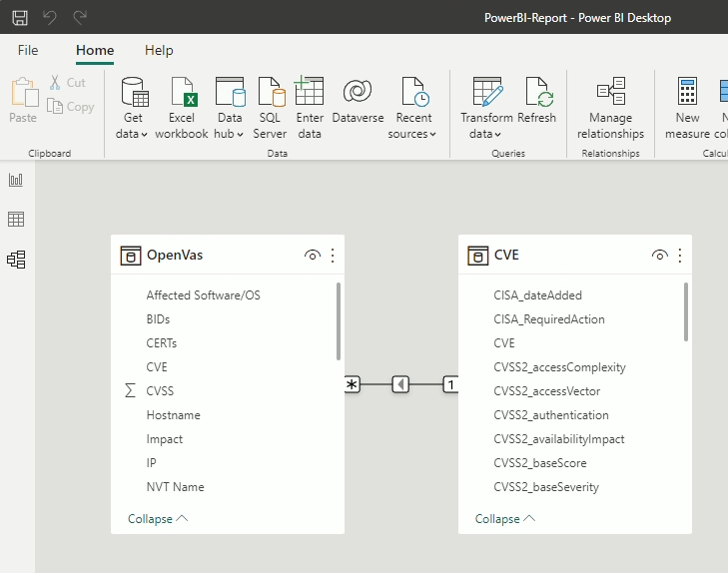Select the NVT Name field
The image size is (728, 573).
[x=176, y=487]
